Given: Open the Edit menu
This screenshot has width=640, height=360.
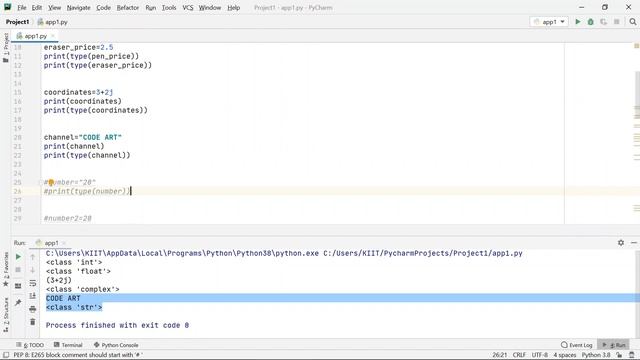Looking at the screenshot, I should [37, 7].
